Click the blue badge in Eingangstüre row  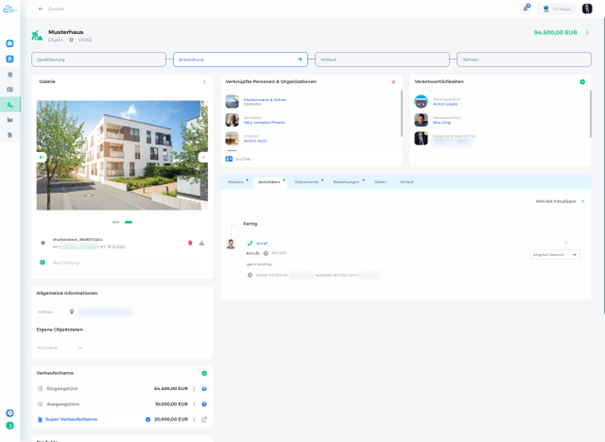[x=204, y=388]
